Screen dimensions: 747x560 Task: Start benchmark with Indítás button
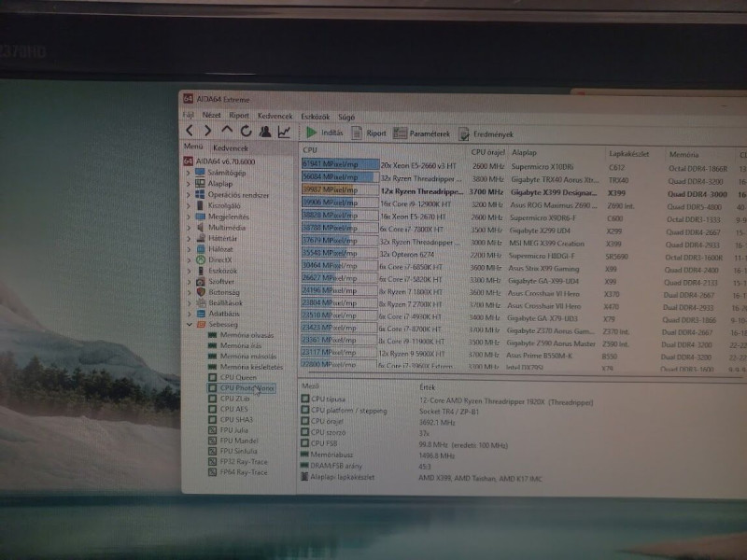tap(324, 133)
